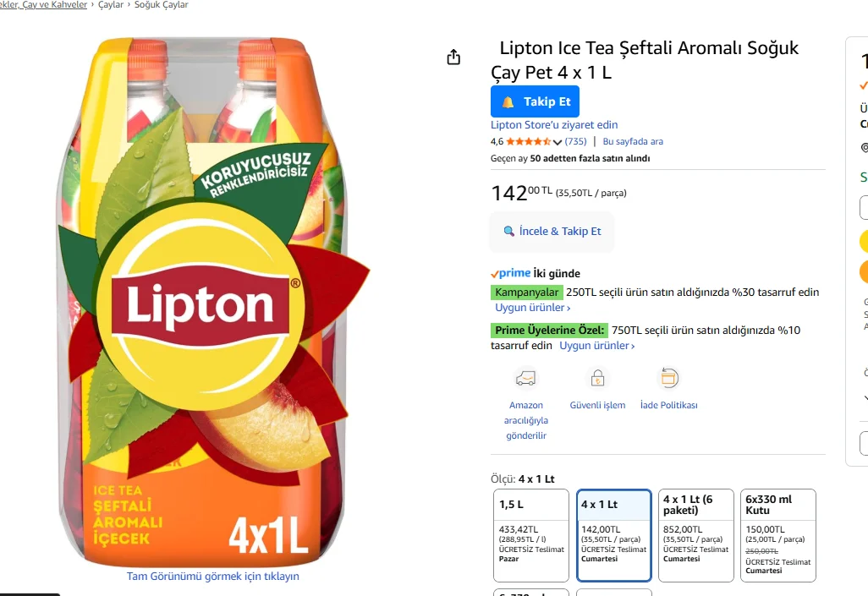Open the Soğuk Çaylar breadcrumb category

(x=162, y=5)
